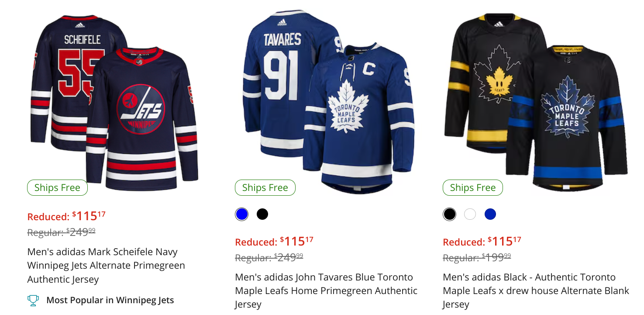Image resolution: width=644 pixels, height=315 pixels.
Task: Choose white swatch on drew house jersey
Action: (470, 214)
